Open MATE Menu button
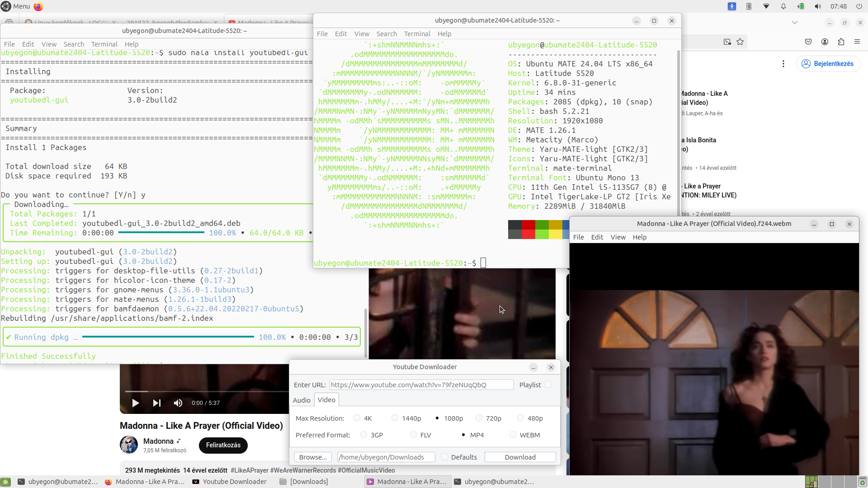This screenshot has width=868, height=488. [16, 6]
